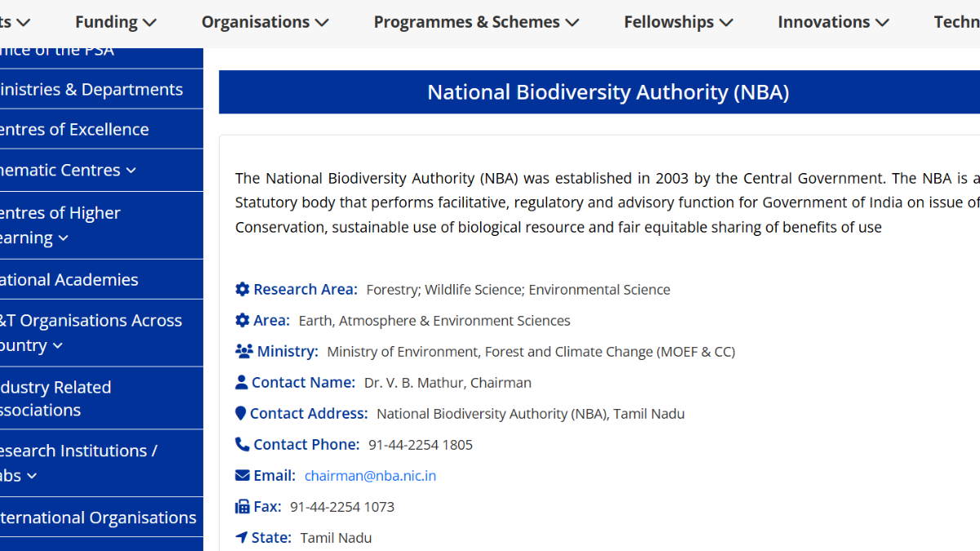Viewport: 980px width, 551px height.
Task: Click the gear icon next to Area
Action: [x=243, y=320]
